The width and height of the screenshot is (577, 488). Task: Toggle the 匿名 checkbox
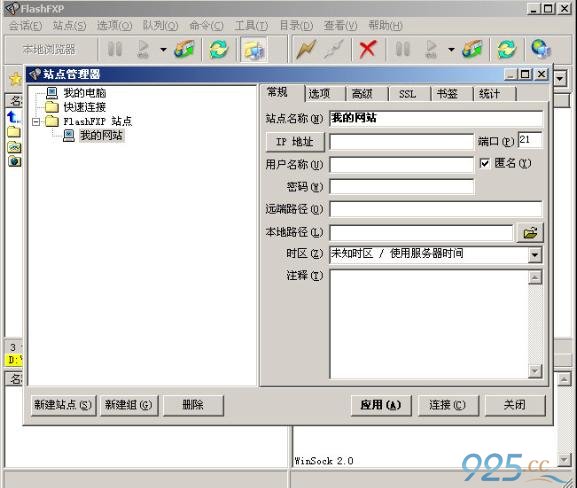(485, 163)
